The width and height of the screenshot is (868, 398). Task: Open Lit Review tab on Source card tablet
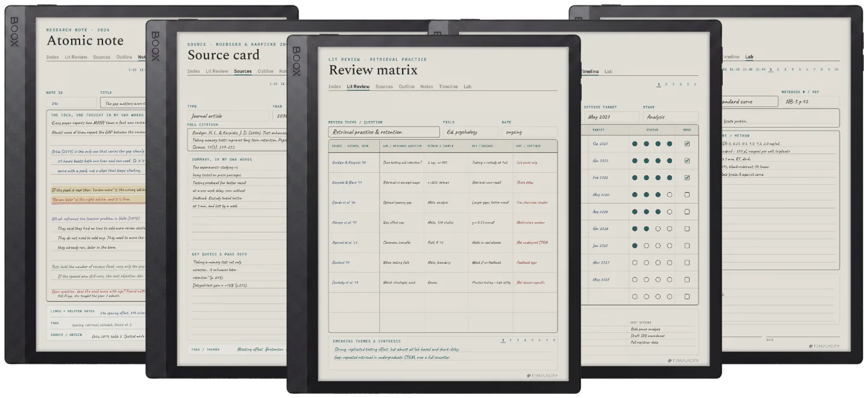point(217,71)
